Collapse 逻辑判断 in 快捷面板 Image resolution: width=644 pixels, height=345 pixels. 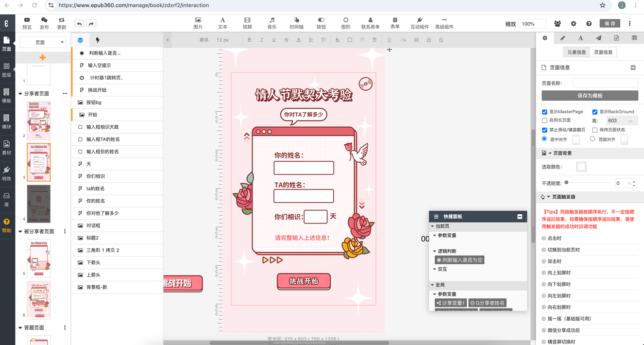click(435, 251)
